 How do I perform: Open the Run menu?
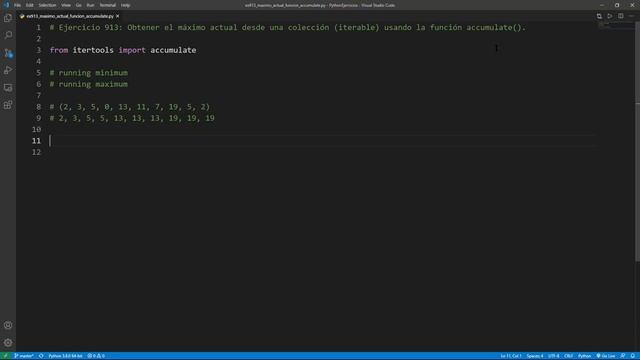click(x=91, y=5)
